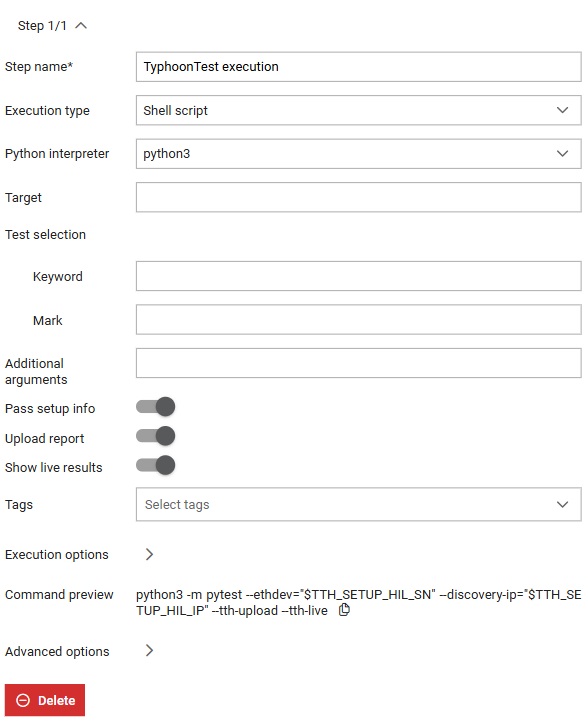This screenshot has height=723, width=588.
Task: Click the Advanced options chevron arrow
Action: pos(149,651)
